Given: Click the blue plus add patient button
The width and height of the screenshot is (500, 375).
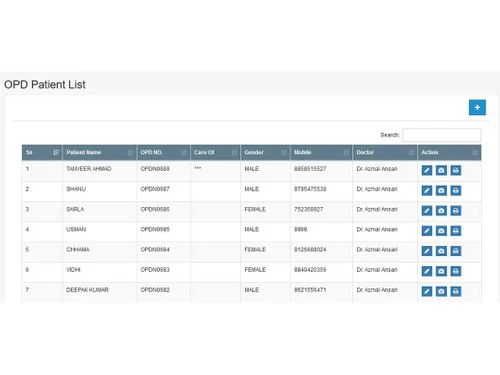Looking at the screenshot, I should [x=477, y=107].
